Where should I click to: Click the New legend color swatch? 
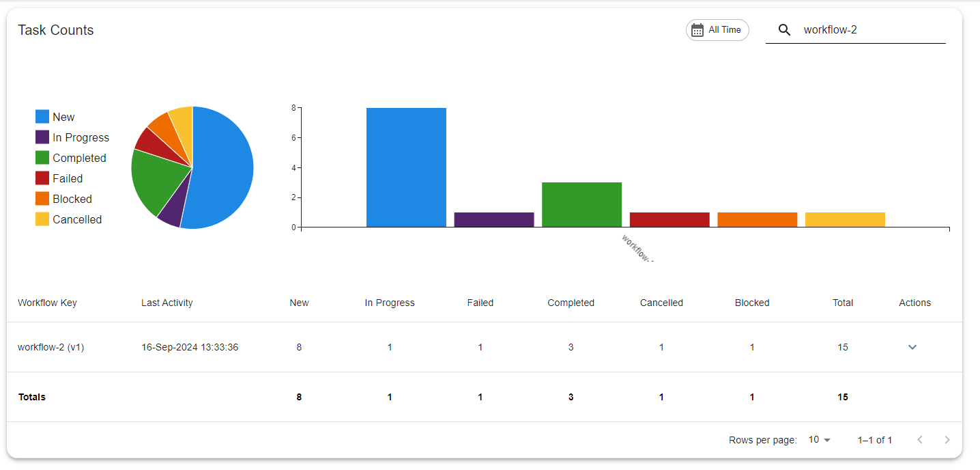pos(42,117)
